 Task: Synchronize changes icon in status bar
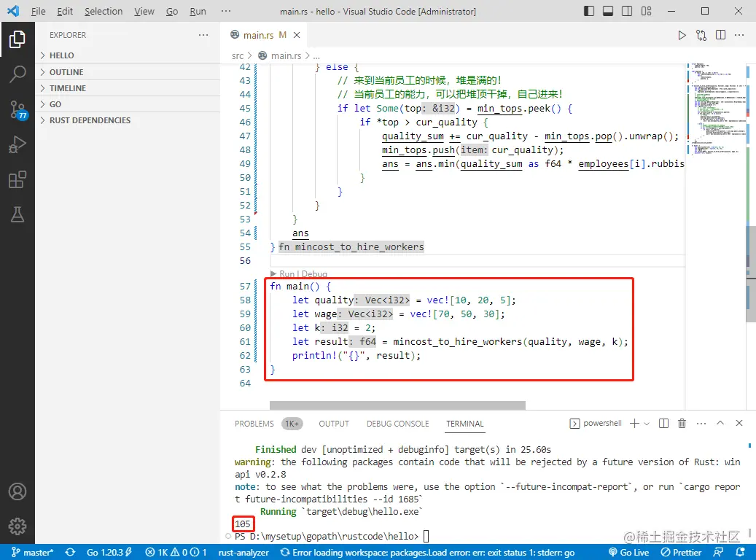71,552
